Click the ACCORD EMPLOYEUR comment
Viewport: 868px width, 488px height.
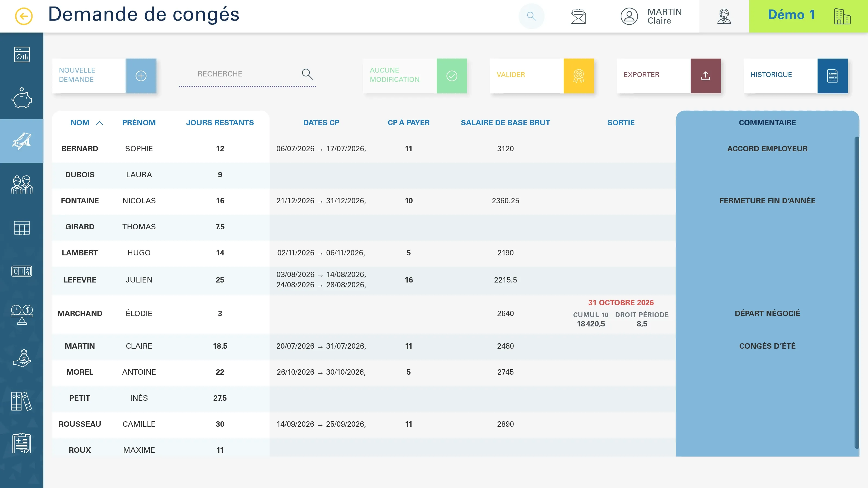click(767, 149)
